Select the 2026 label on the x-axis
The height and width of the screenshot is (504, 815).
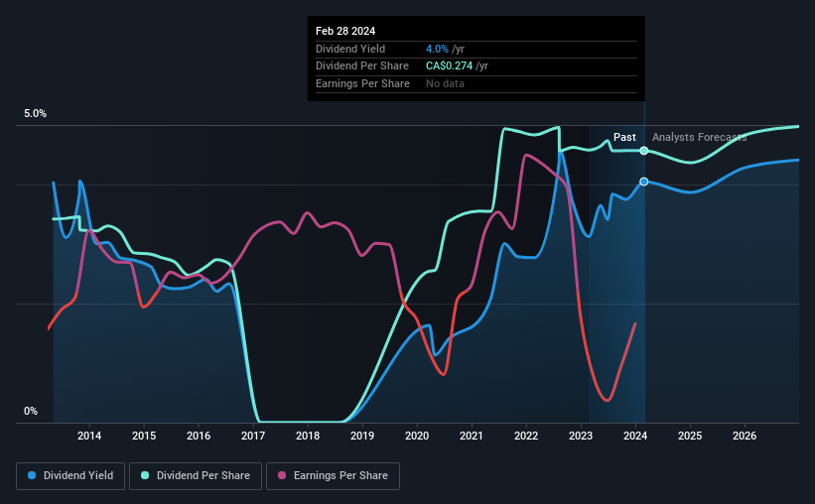(745, 436)
